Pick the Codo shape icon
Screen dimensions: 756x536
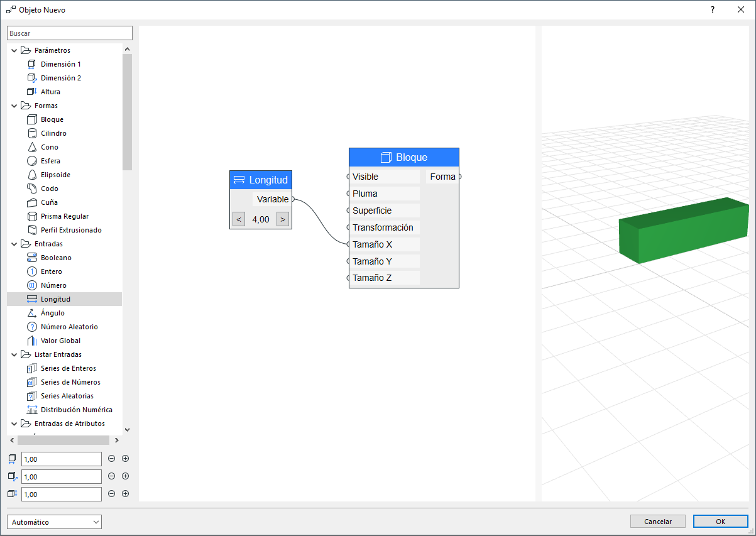(x=33, y=189)
